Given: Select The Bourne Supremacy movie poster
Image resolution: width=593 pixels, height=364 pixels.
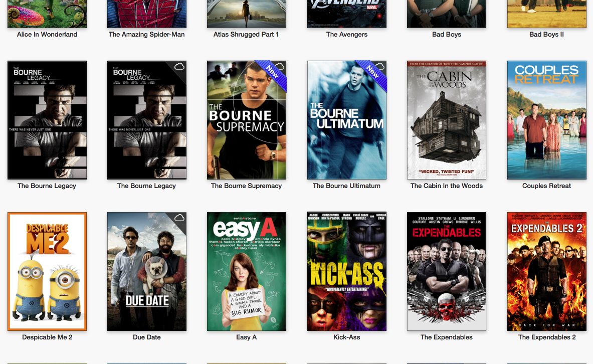Looking at the screenshot, I should point(247,120).
